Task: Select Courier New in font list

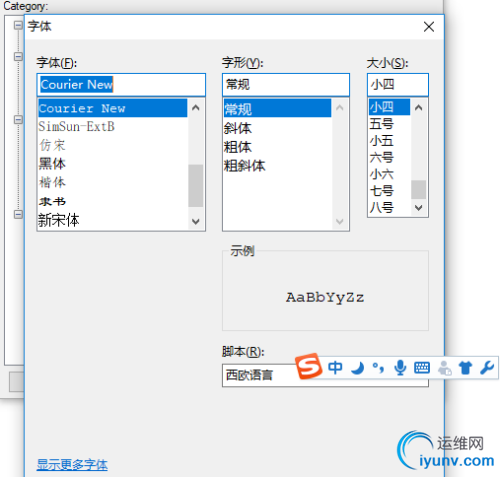Action: tap(113, 108)
